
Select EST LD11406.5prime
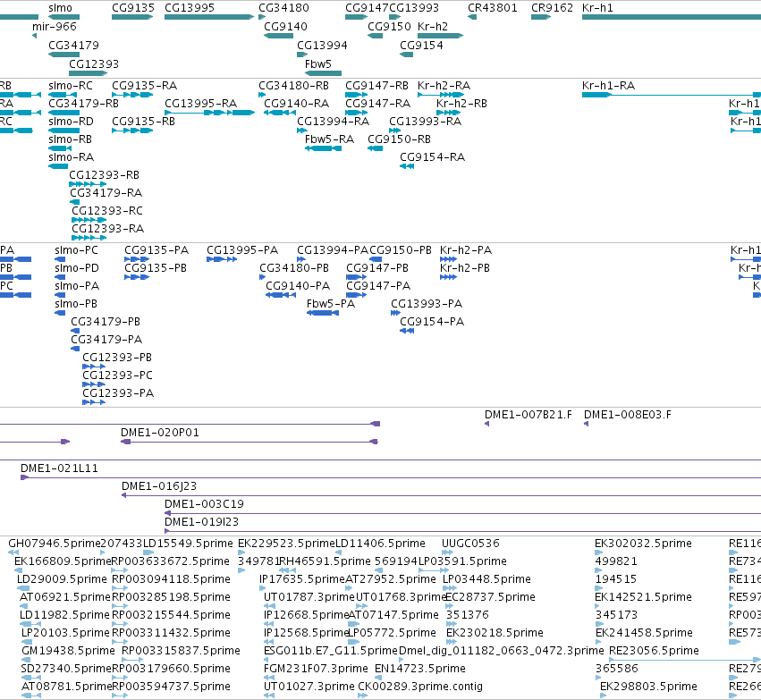click(381, 544)
